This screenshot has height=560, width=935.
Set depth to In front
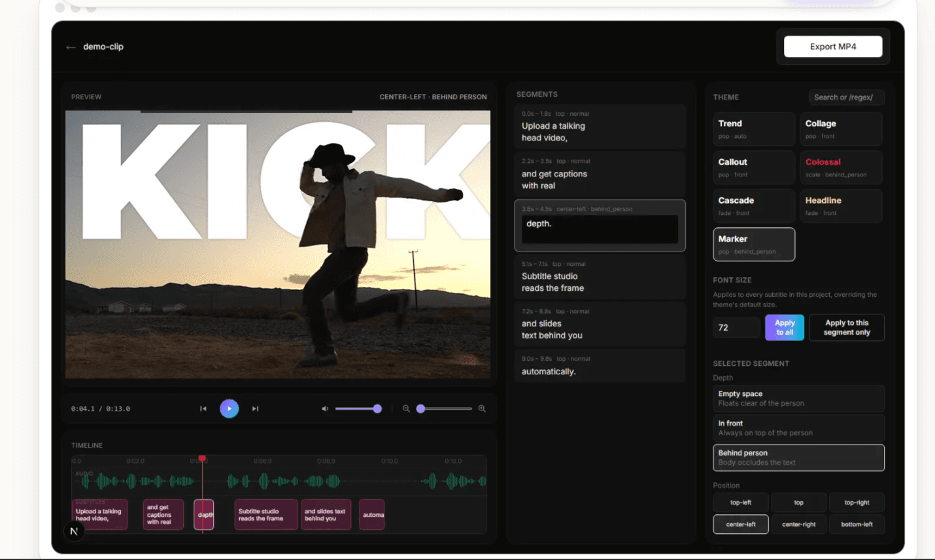pyautogui.click(x=798, y=428)
